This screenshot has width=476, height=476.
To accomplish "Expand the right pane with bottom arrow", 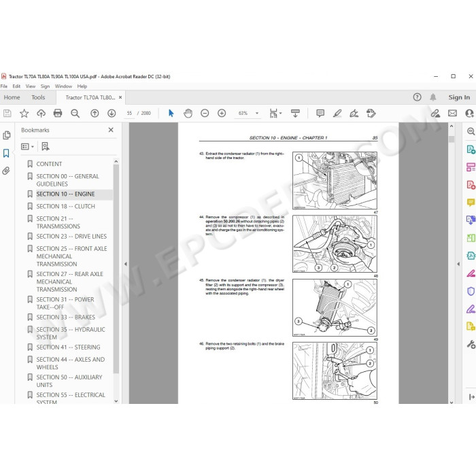I will [x=471, y=397].
